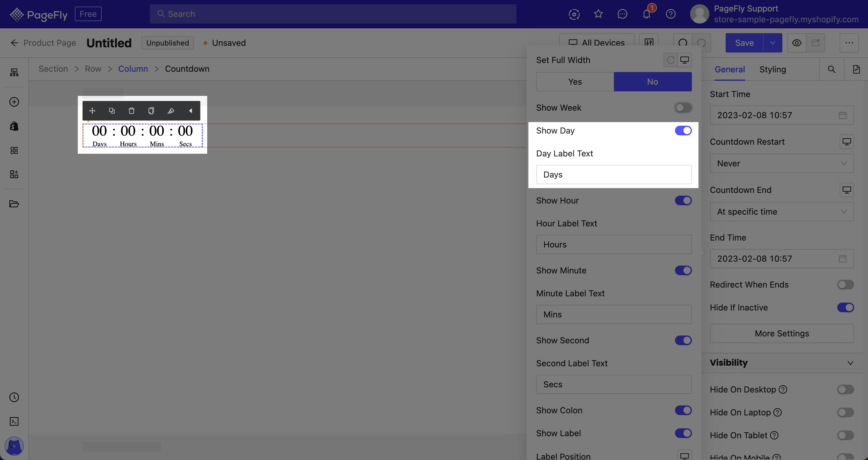Click the favorites star icon in header
The image size is (868, 460).
[598, 14]
